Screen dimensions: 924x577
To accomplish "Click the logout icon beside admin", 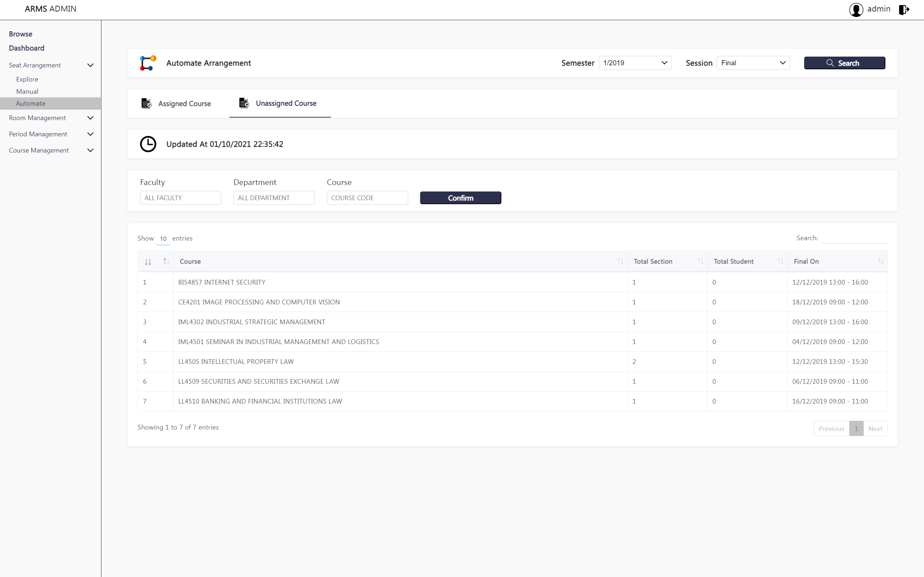I will click(904, 9).
